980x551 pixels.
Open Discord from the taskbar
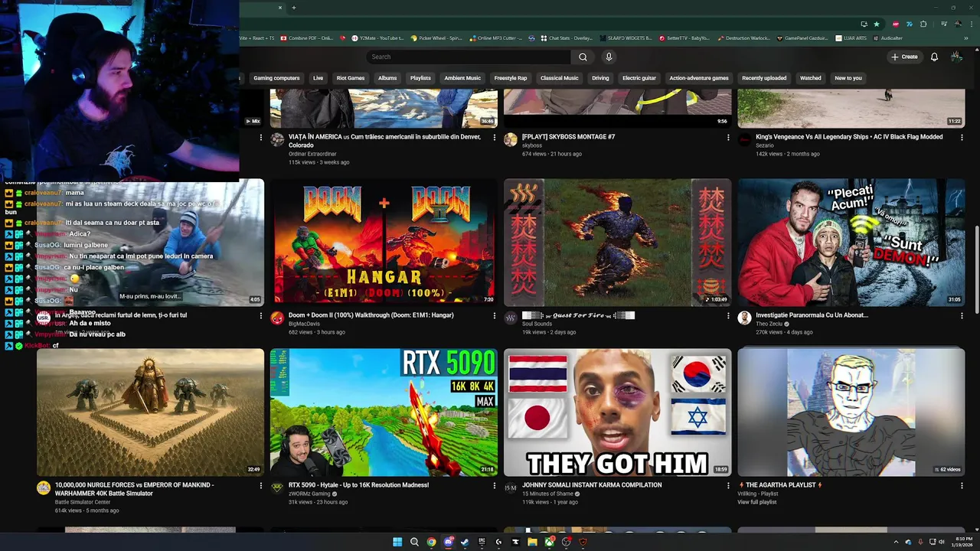(448, 542)
